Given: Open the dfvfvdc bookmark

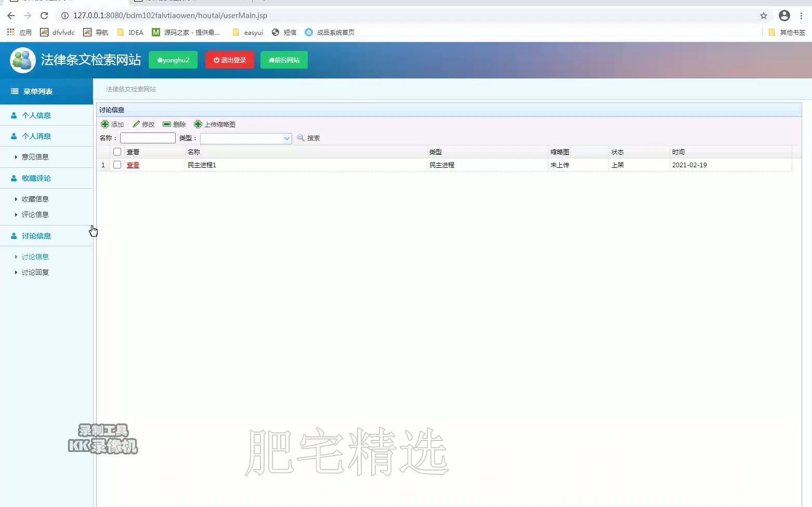Looking at the screenshot, I should pos(57,32).
